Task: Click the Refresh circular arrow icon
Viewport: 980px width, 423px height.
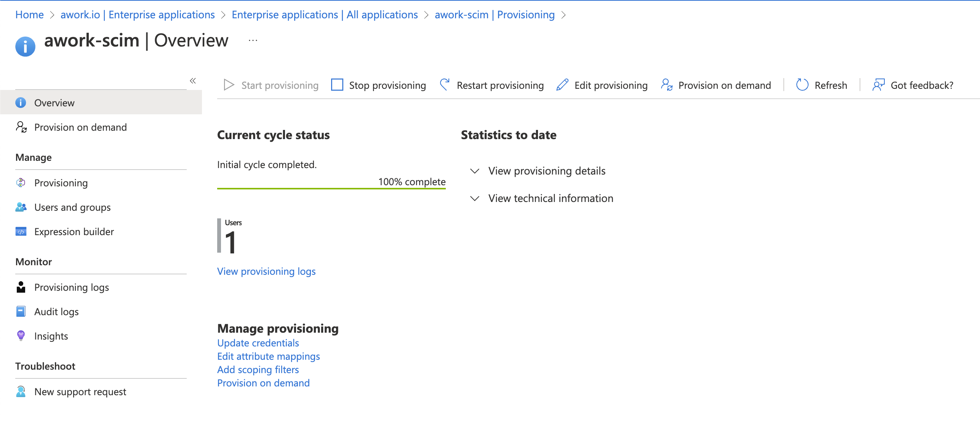Action: tap(802, 85)
